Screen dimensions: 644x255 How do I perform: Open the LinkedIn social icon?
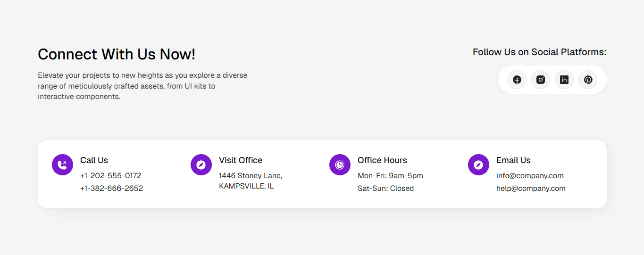[564, 80]
